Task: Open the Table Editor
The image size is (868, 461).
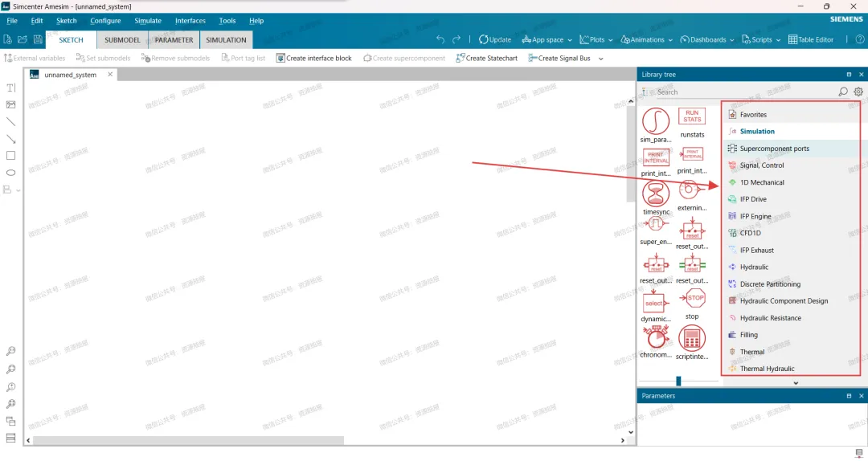Action: point(811,40)
